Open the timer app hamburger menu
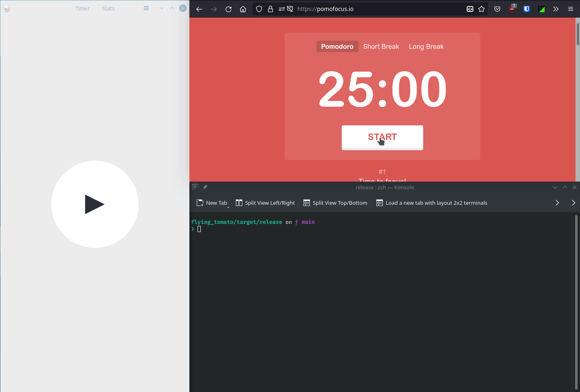 click(x=146, y=8)
